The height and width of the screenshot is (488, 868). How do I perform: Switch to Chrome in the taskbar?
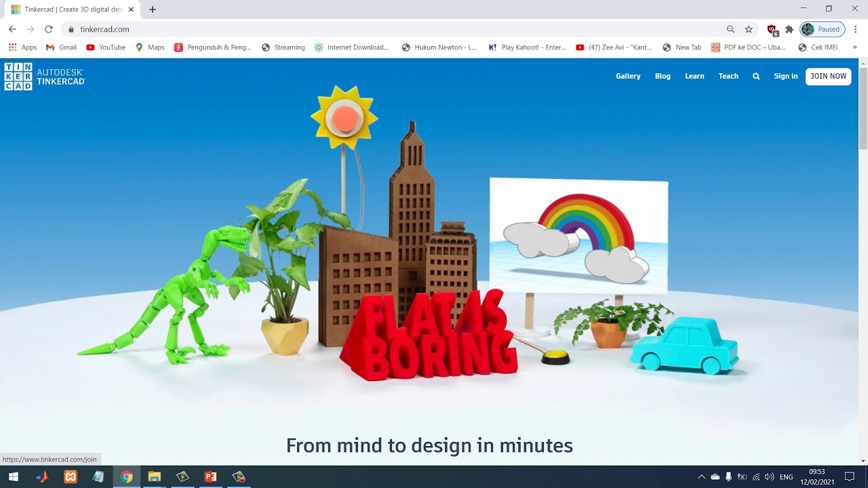click(x=127, y=477)
